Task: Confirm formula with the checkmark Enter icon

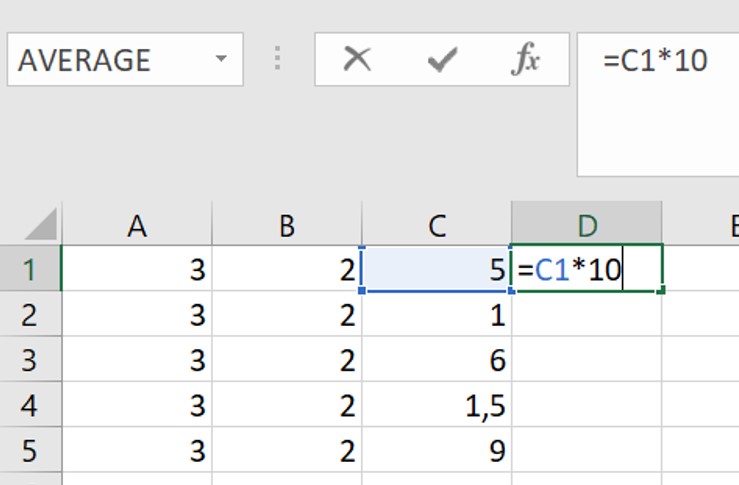Action: click(x=440, y=60)
